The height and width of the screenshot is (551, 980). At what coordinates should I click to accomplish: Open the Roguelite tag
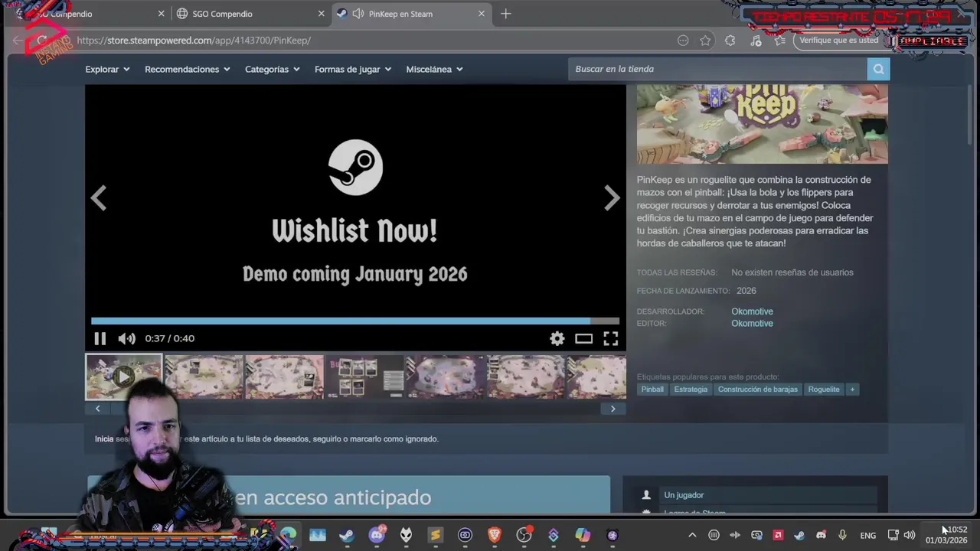coord(824,390)
